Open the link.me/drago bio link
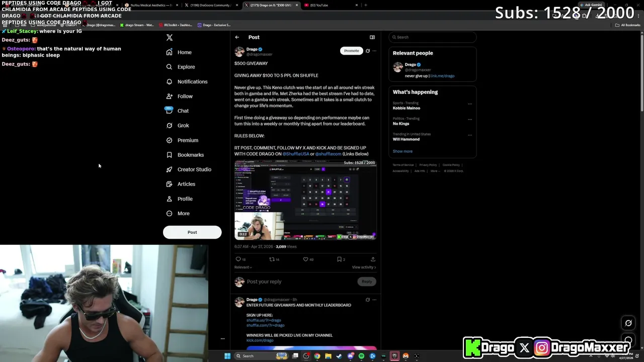 click(x=443, y=76)
